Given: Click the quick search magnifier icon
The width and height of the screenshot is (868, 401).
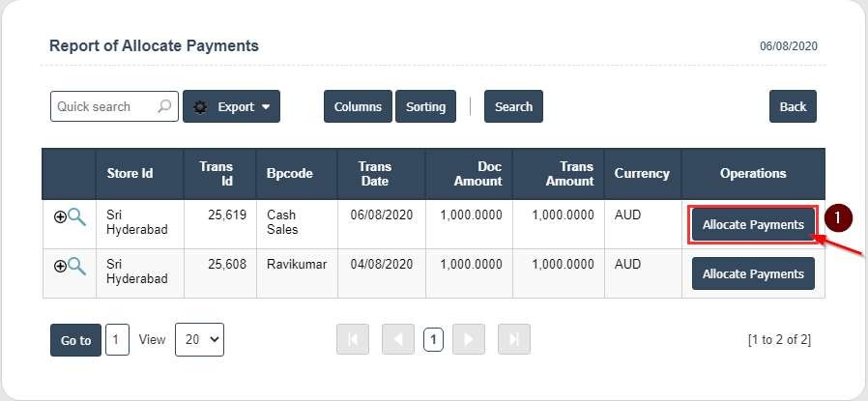Looking at the screenshot, I should point(165,106).
